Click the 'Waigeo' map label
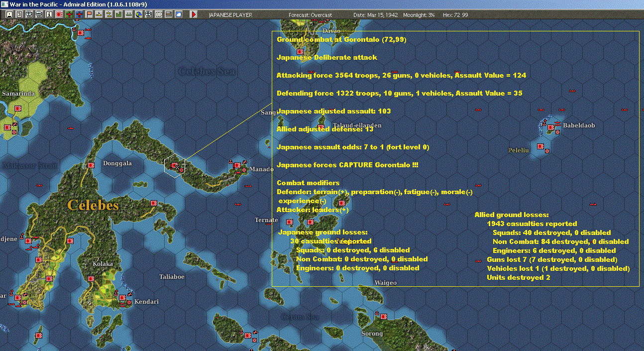 386,282
